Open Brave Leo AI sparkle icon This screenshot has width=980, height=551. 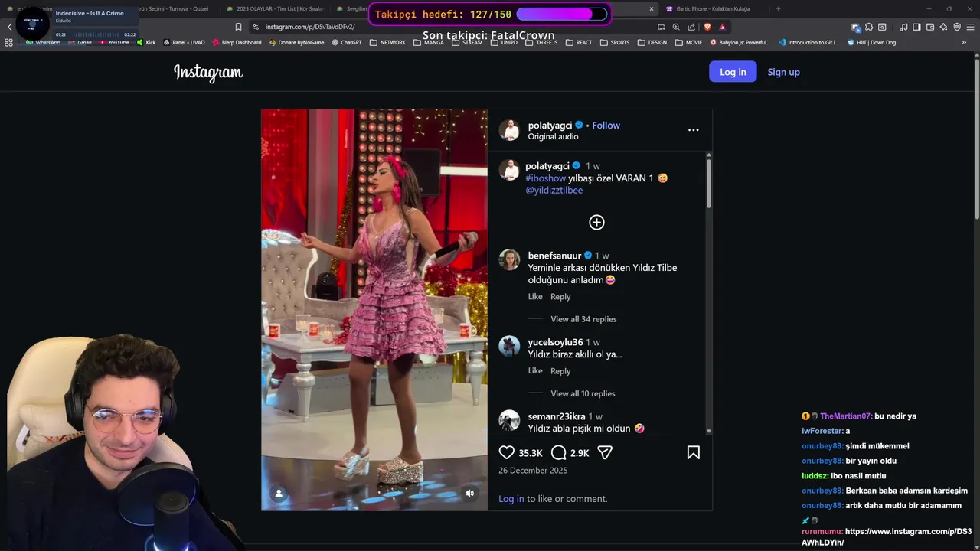[944, 27]
